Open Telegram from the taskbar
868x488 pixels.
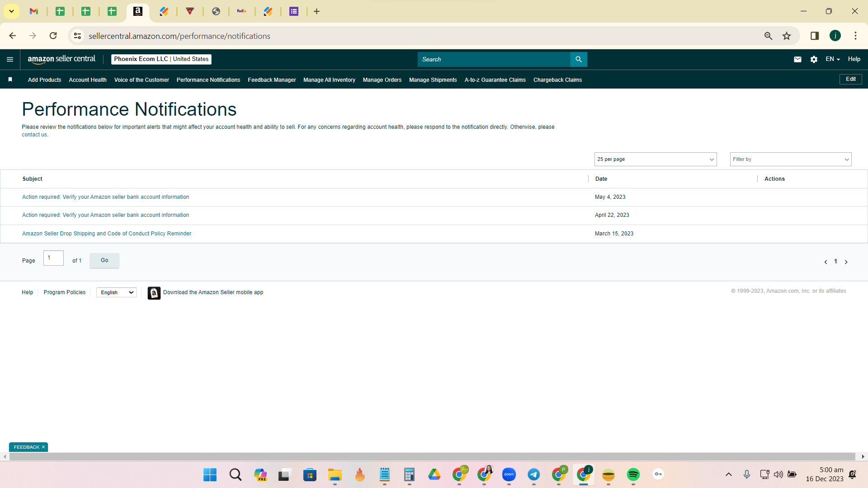tap(534, 474)
